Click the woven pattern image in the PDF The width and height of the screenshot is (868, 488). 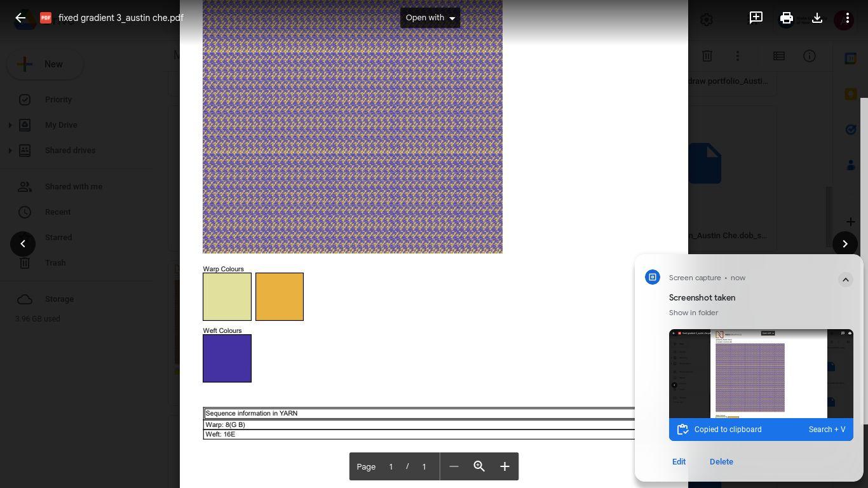pos(353,127)
